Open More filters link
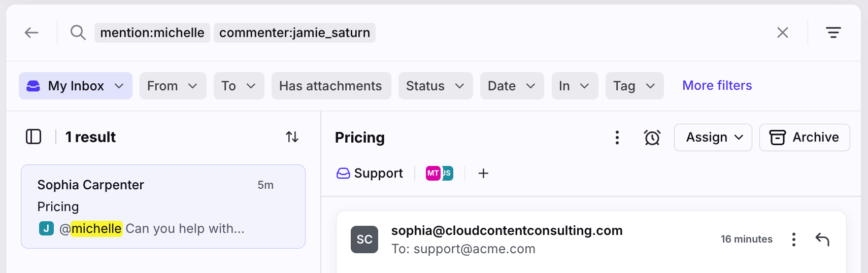The width and height of the screenshot is (868, 273). 717,85
